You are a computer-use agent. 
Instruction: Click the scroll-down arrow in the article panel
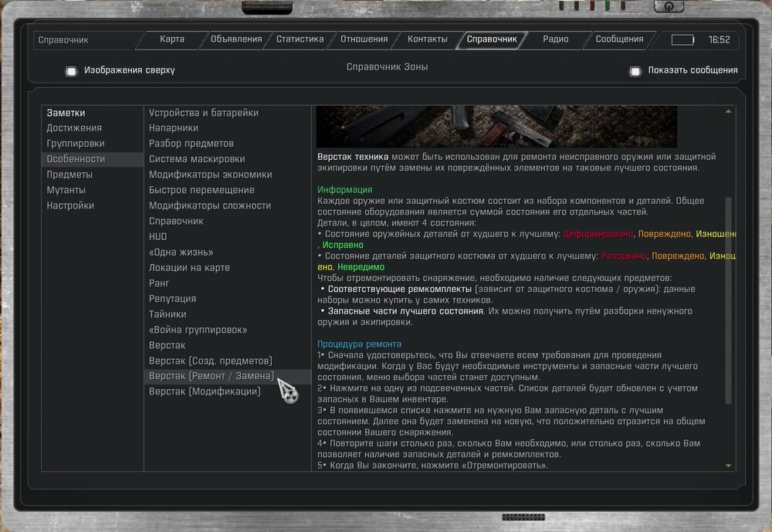click(x=728, y=466)
